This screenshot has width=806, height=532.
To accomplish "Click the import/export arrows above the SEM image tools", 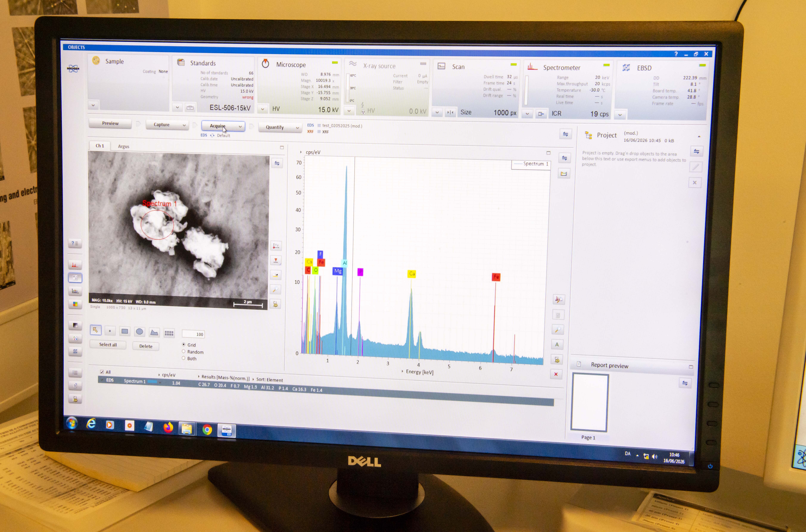I will point(277,163).
